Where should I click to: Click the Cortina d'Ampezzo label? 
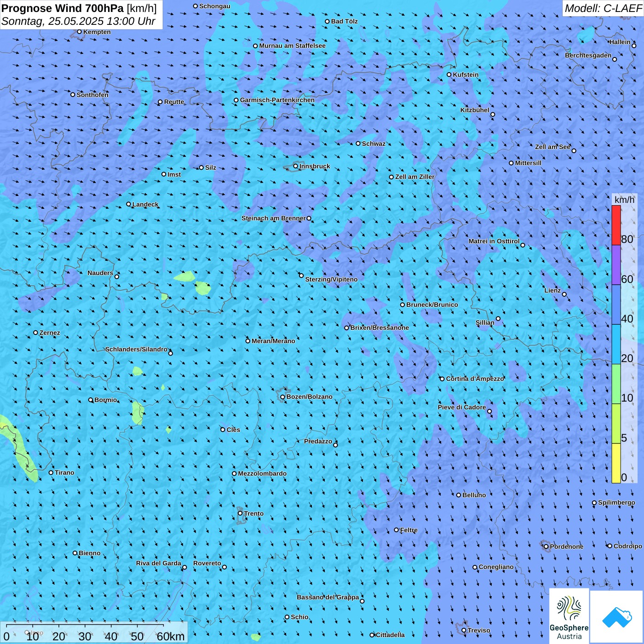(x=475, y=379)
